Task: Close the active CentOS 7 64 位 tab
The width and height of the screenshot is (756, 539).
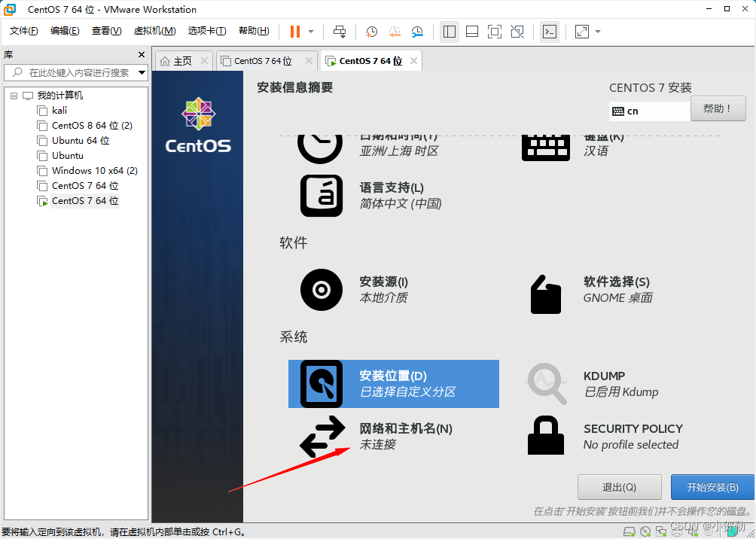Action: coord(413,61)
